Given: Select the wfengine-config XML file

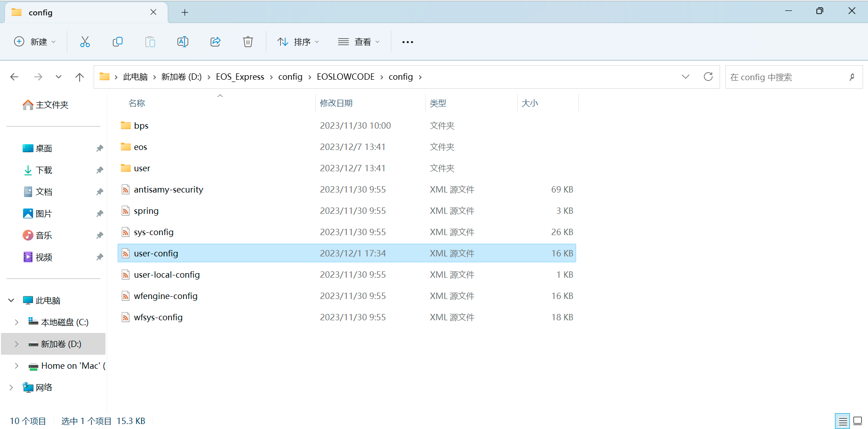Looking at the screenshot, I should (x=166, y=296).
